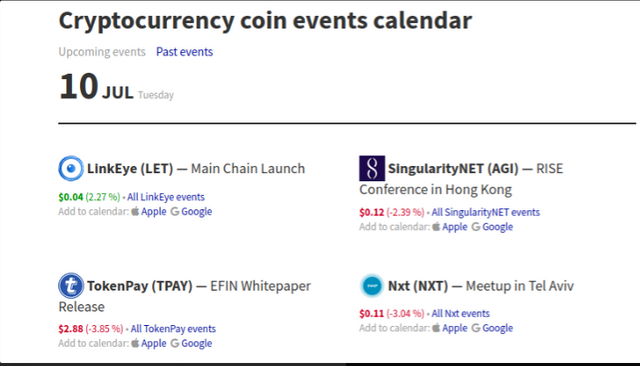The image size is (640, 366).
Task: Switch to the Past events tab
Action: click(x=184, y=52)
